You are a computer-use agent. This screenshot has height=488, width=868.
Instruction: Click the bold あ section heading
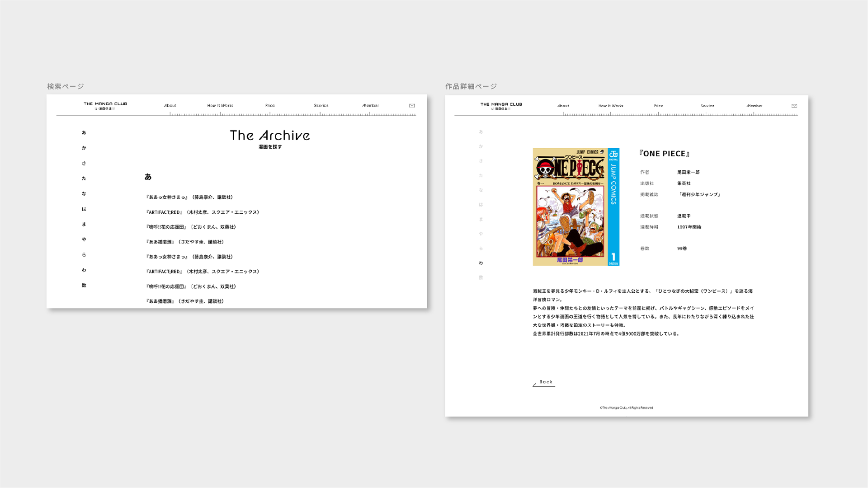coord(148,177)
